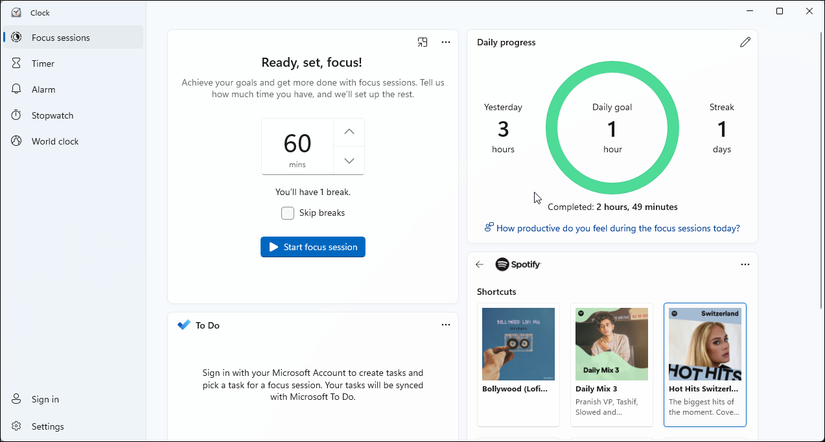825x442 pixels.
Task: Switch to the Timer page
Action: (x=43, y=63)
